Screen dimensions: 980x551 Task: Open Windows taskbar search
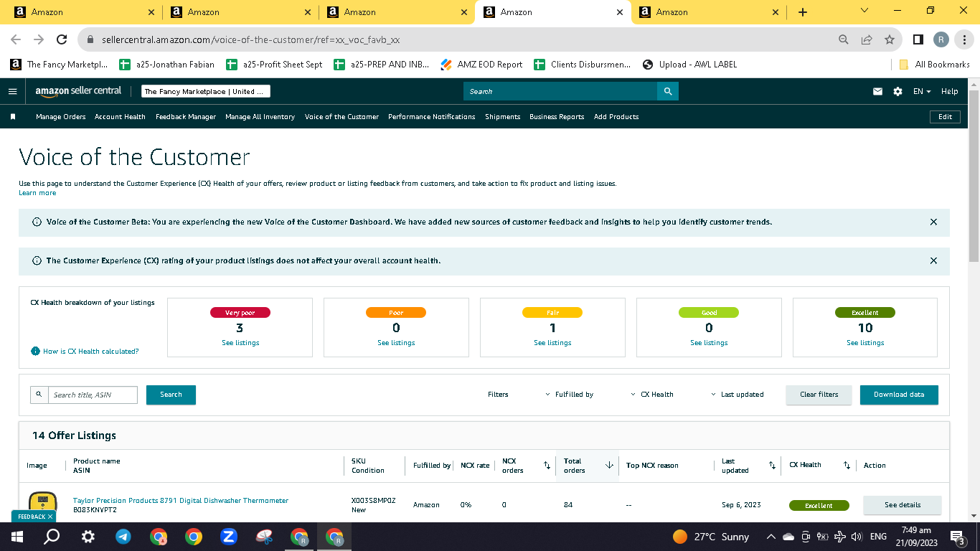click(x=52, y=537)
